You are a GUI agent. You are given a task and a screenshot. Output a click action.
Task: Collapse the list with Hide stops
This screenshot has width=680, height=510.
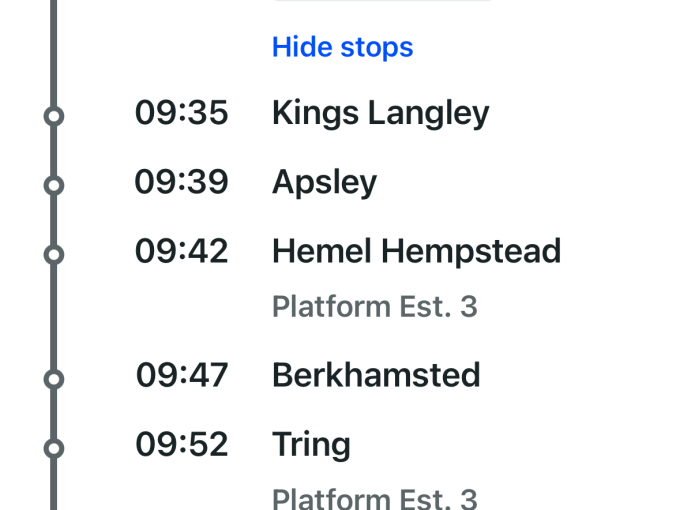342,47
